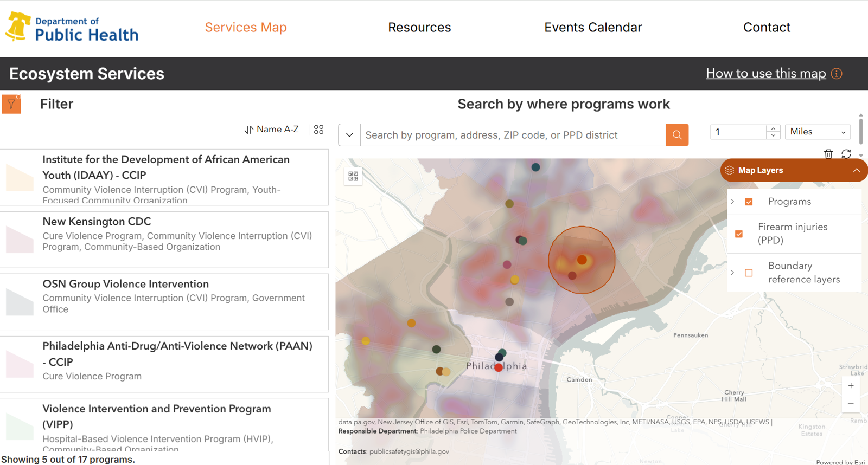This screenshot has width=868, height=465.
Task: Open the How to use this map link
Action: pos(765,73)
